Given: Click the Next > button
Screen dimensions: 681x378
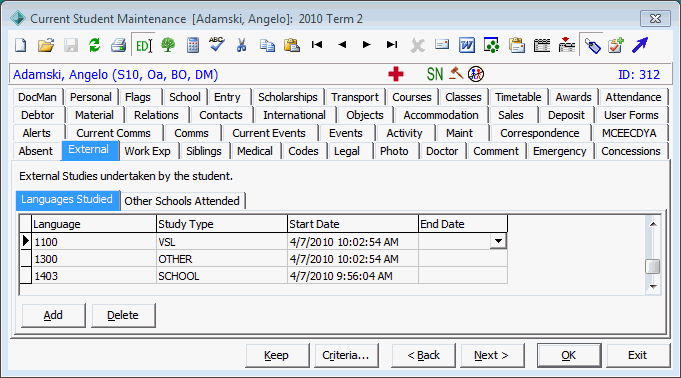Looking at the screenshot, I should click(x=492, y=355).
